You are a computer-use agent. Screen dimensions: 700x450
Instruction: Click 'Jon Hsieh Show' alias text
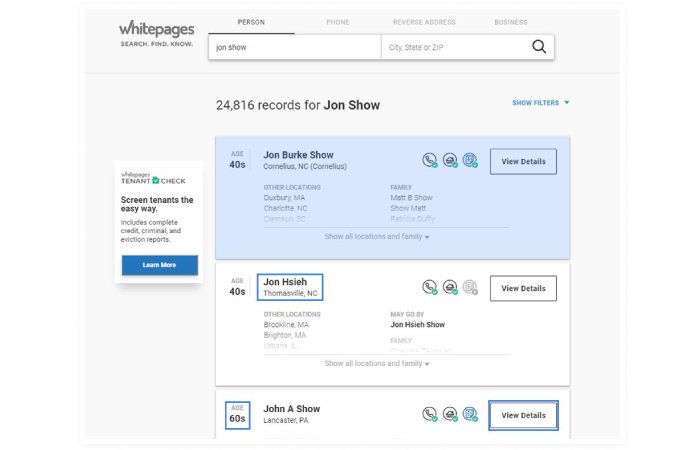pyautogui.click(x=417, y=325)
